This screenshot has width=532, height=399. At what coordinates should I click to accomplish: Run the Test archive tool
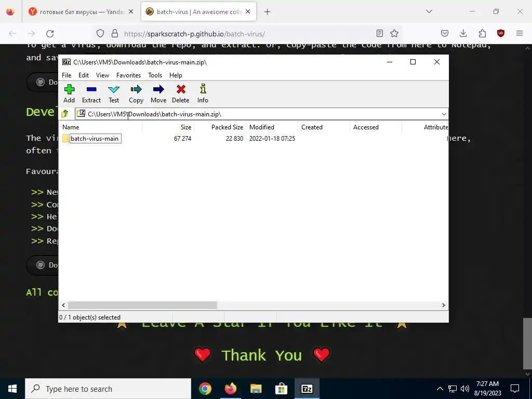114,94
